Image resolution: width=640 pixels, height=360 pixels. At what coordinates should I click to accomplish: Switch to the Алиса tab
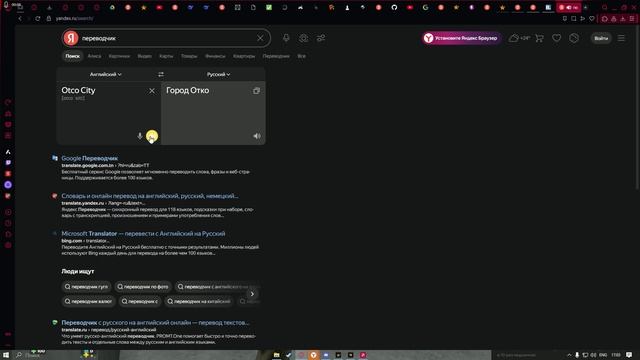pos(94,56)
